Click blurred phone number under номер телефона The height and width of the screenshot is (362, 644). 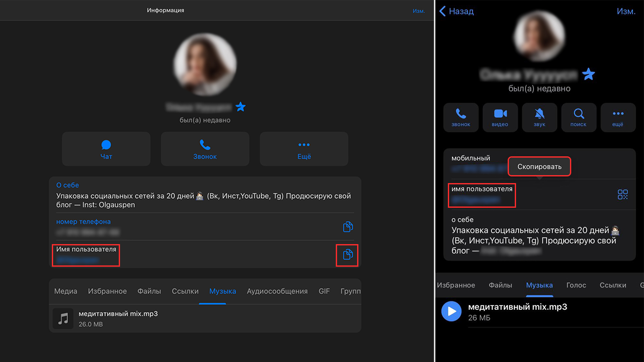pos(88,232)
